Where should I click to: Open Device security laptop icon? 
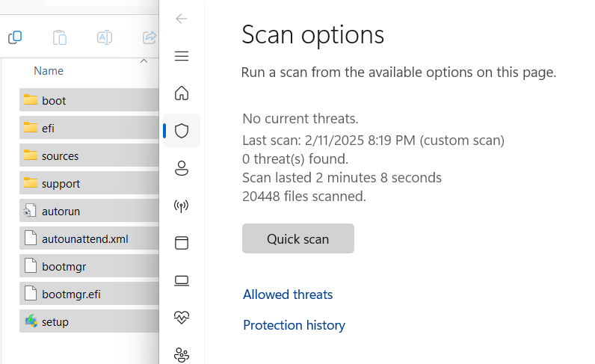point(182,280)
